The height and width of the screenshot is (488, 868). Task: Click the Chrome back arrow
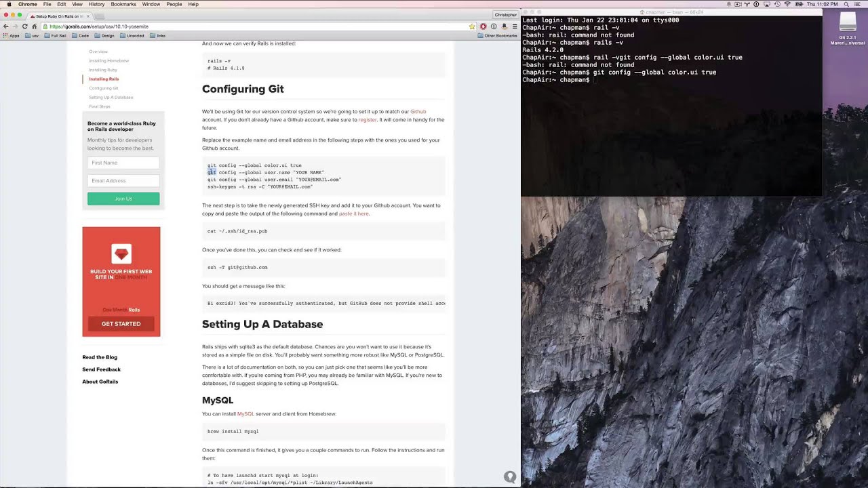[x=6, y=26]
